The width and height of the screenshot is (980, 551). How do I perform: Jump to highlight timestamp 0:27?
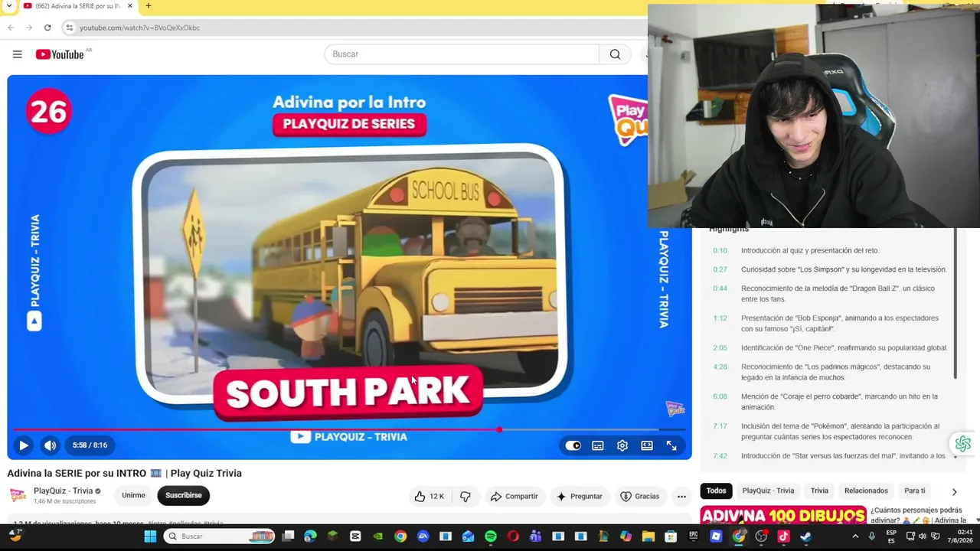tap(720, 269)
